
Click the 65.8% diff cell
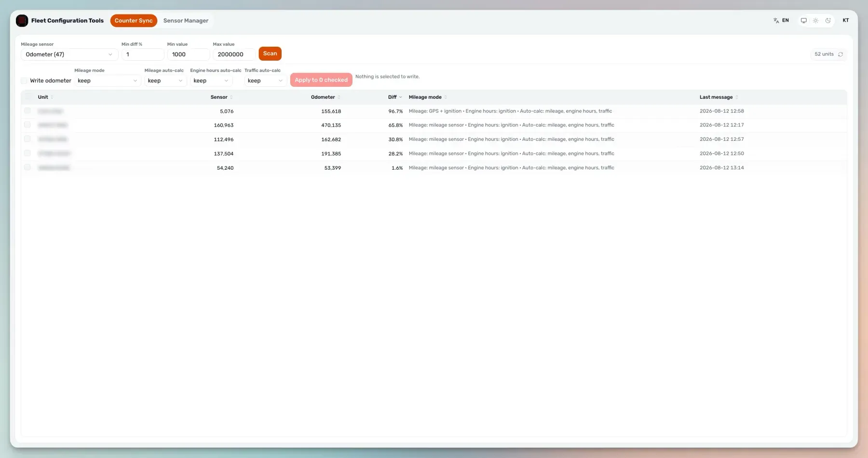(395, 125)
